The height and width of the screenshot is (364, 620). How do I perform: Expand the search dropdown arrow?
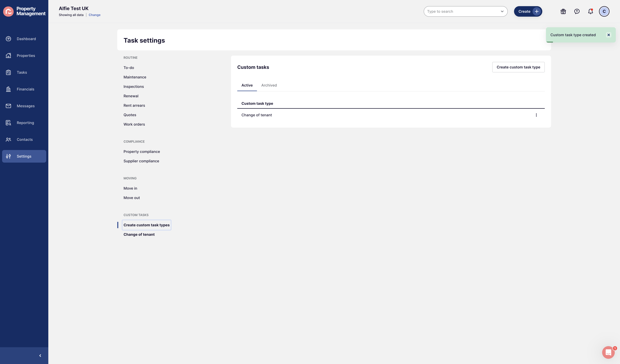(502, 11)
